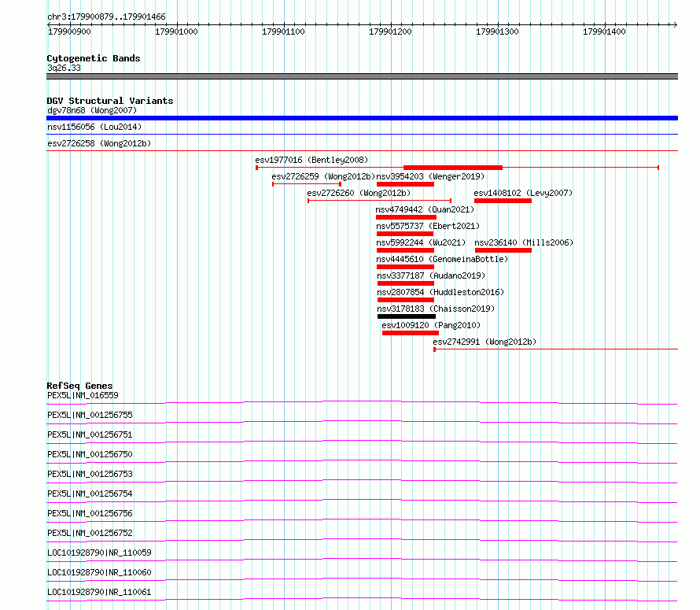The image size is (700, 610).
Task: Open variant nsv3178183 (Chaisson2019) label
Action: [436, 309]
